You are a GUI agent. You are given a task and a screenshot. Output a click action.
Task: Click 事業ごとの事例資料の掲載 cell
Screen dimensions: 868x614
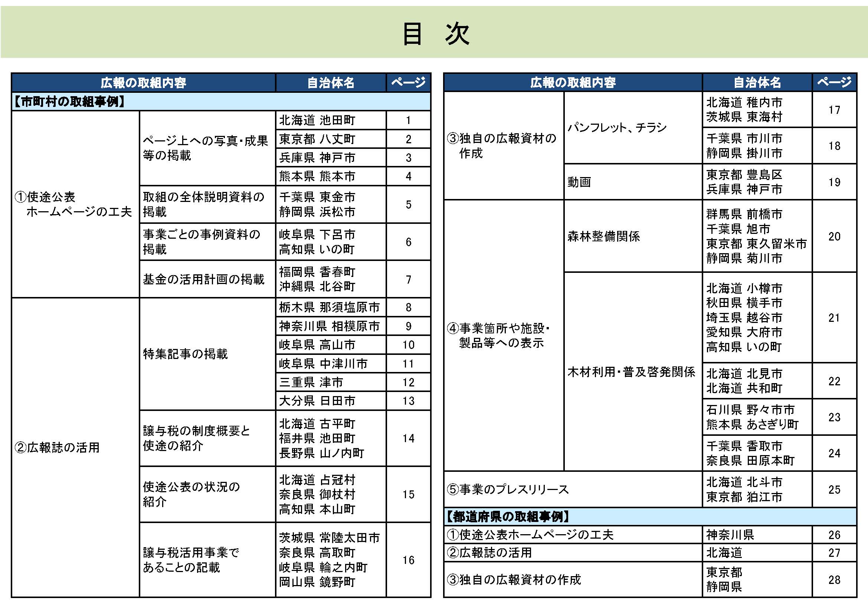click(x=207, y=242)
